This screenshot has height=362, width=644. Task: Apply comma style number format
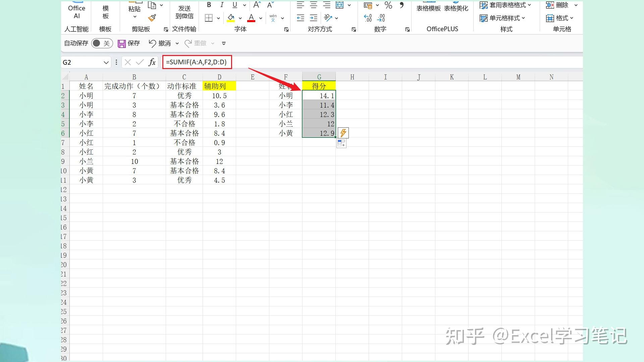coord(401,5)
